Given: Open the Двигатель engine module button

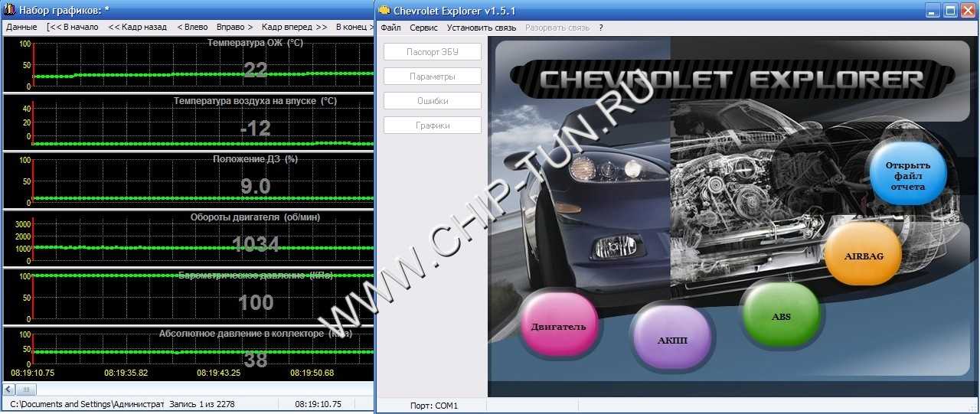Looking at the screenshot, I should pyautogui.click(x=558, y=326).
